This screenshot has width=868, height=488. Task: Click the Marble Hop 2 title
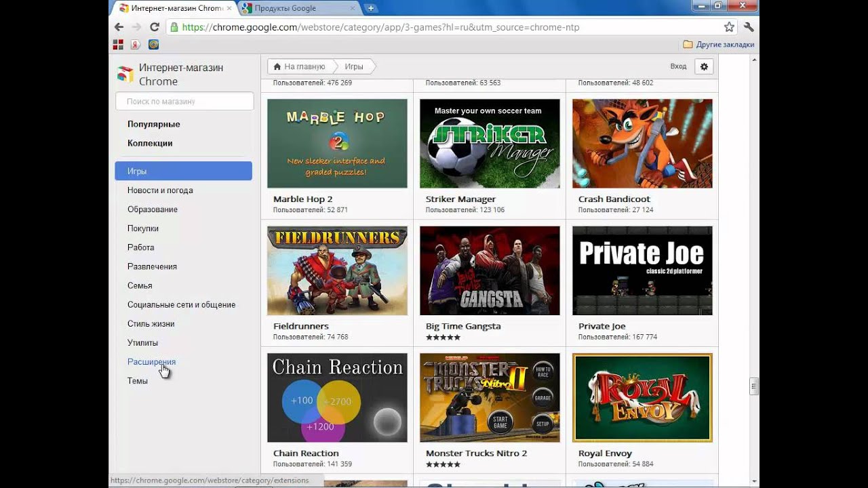(x=303, y=199)
